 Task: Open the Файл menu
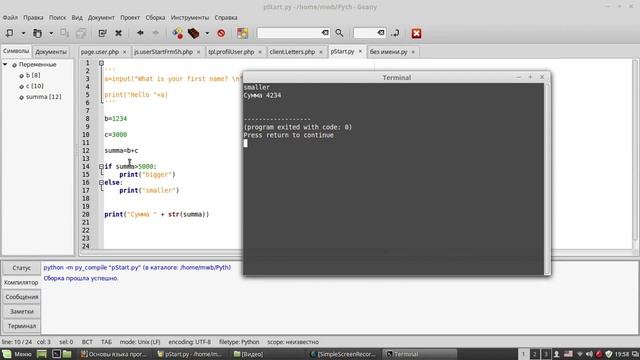10,18
